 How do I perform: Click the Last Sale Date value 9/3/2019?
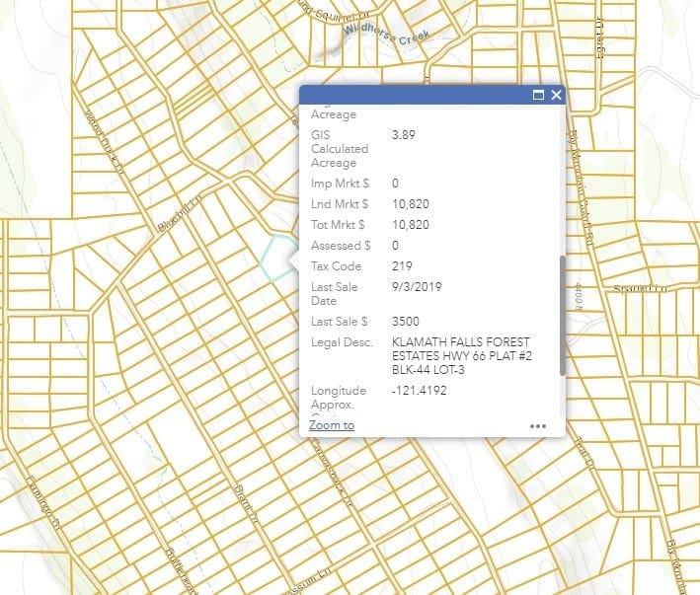(419, 286)
